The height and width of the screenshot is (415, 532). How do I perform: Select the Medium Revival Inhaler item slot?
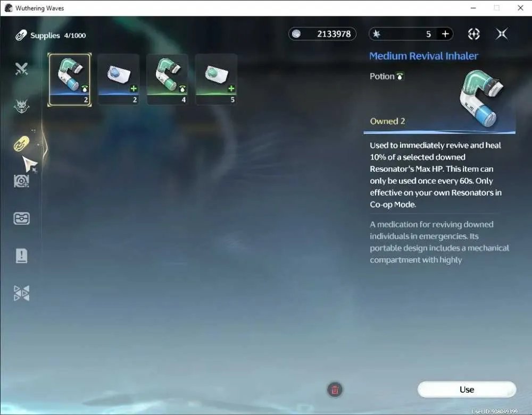click(70, 80)
